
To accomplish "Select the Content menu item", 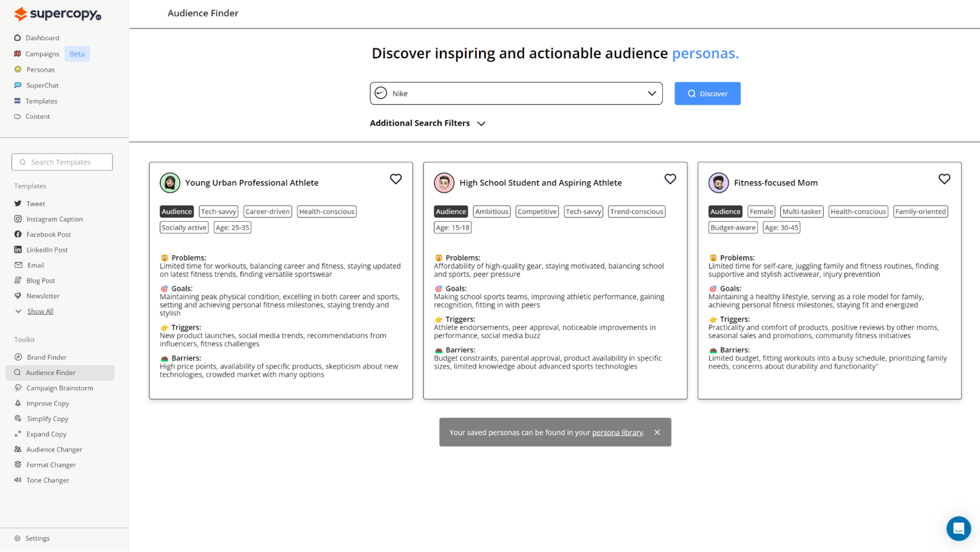I will (38, 117).
